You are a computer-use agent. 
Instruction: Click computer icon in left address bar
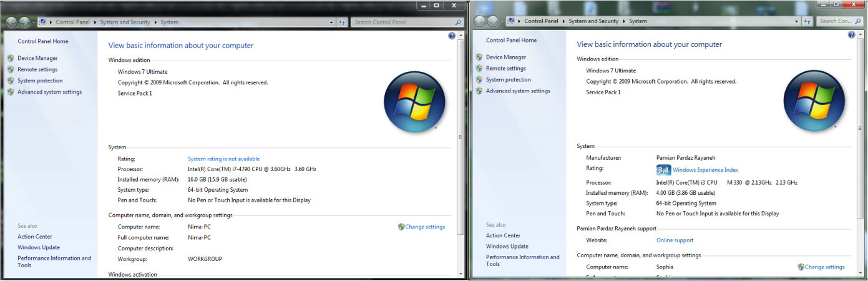43,22
